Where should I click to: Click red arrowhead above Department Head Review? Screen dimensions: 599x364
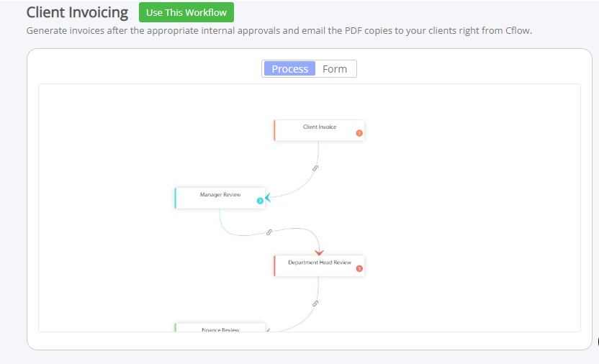tap(320, 252)
